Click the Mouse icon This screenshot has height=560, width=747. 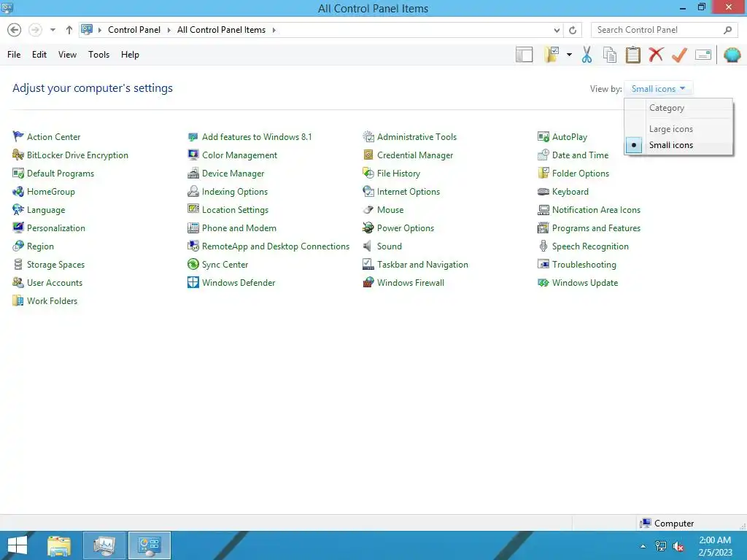368,209
